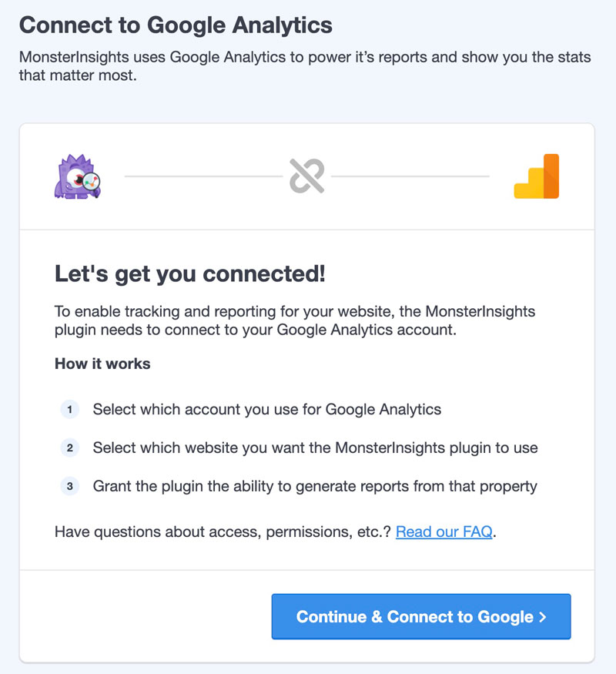Screen dimensions: 616x674
Task: Click the step 1 number badge
Action: coord(69,409)
